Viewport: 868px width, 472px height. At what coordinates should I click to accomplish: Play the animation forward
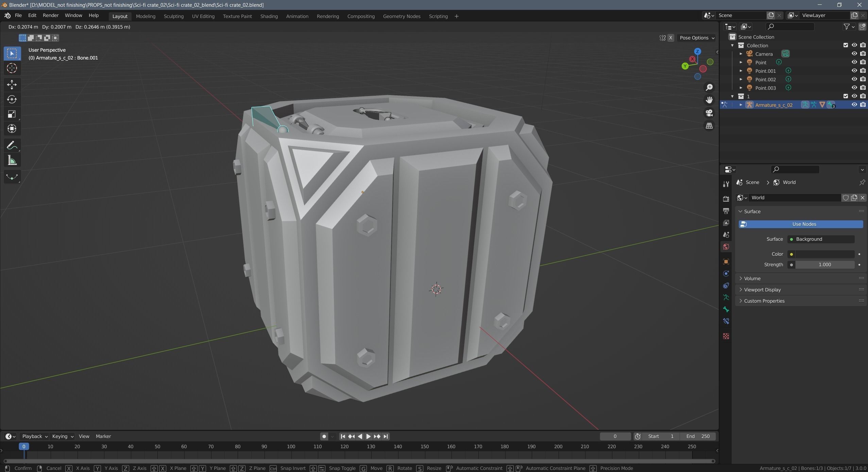368,436
